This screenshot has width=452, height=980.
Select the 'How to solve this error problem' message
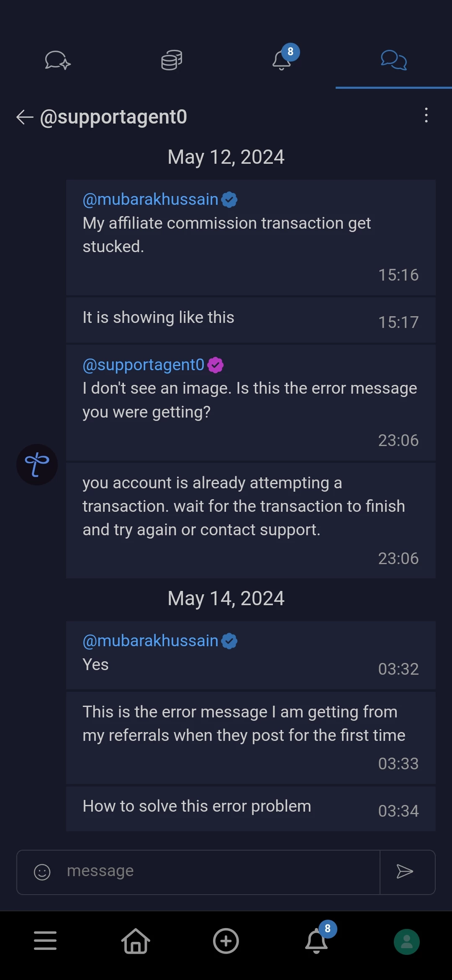pos(251,809)
